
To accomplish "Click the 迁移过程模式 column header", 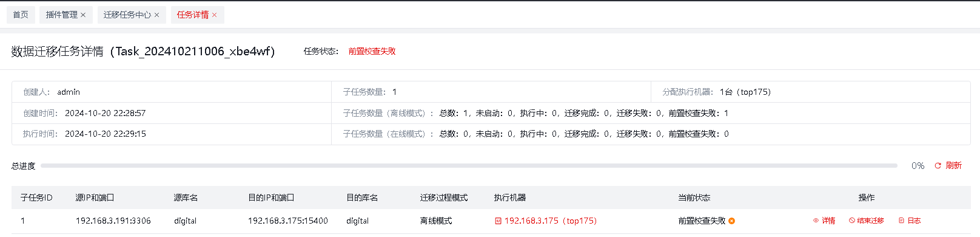I will (444, 197).
